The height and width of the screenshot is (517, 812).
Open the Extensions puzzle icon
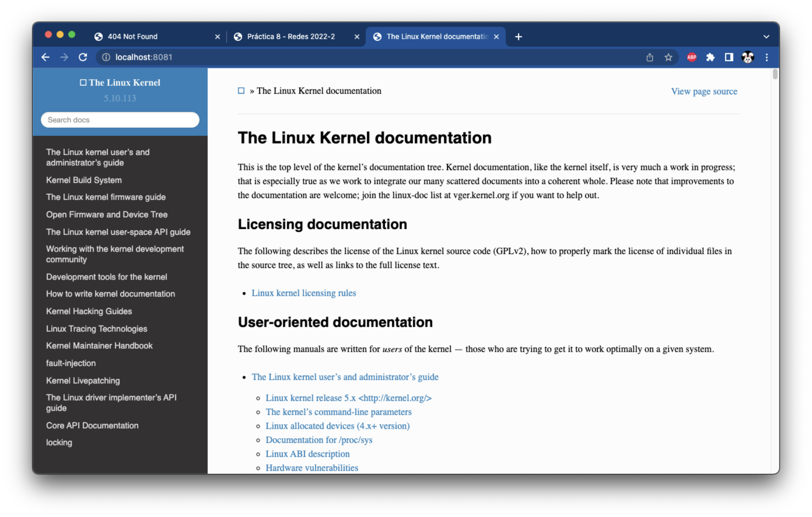tap(710, 57)
